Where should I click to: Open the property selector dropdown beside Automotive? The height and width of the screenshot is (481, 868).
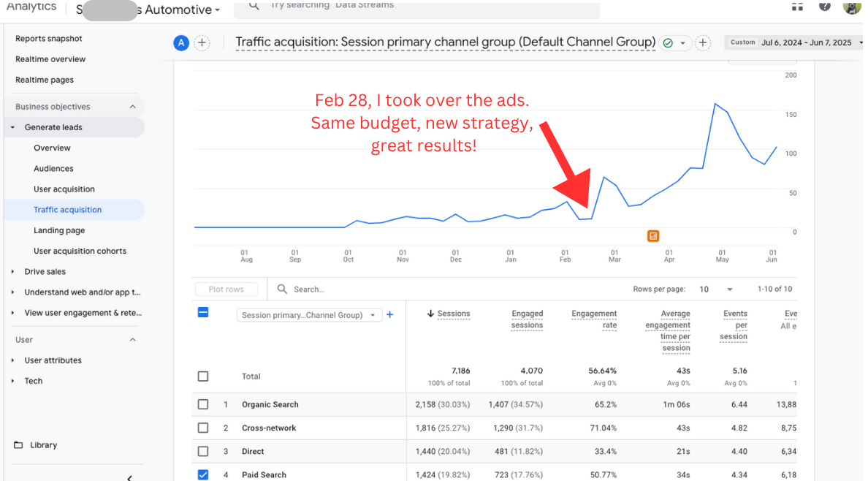point(218,10)
